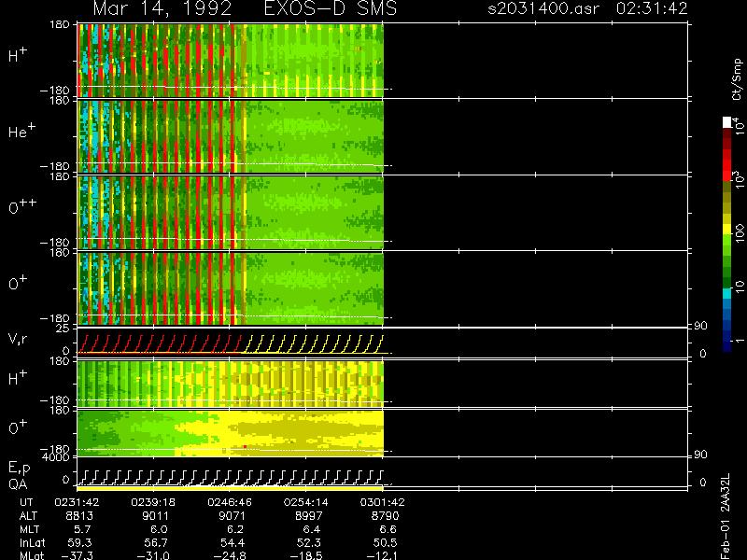Click the InLat value "56.7"

tap(156, 542)
